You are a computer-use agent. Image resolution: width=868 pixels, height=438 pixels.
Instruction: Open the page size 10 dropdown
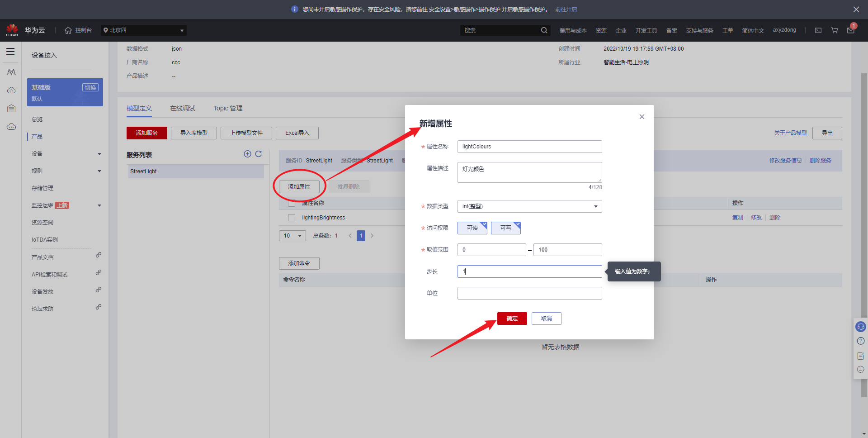292,236
